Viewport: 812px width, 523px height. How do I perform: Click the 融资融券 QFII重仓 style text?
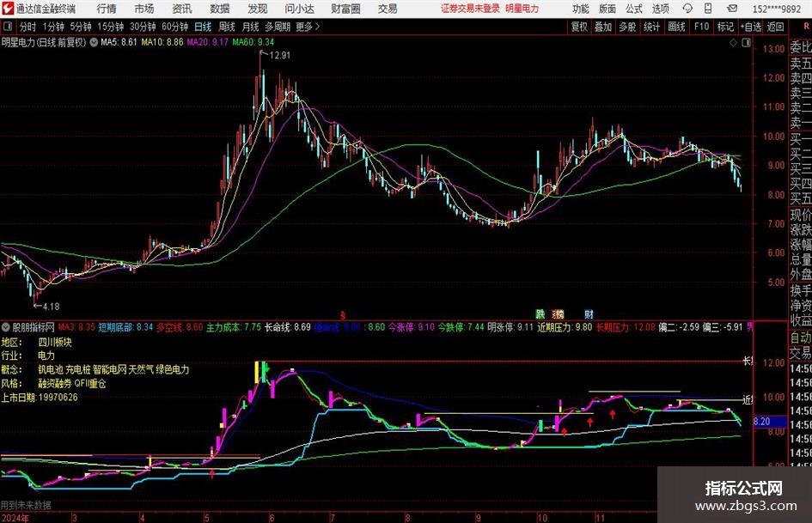[72, 384]
